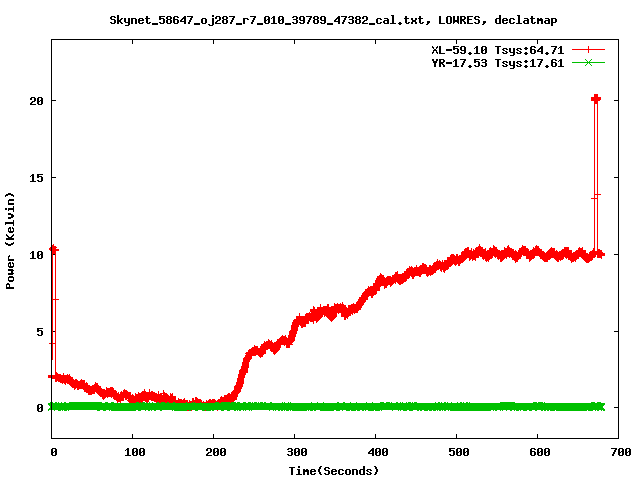
Task: Click the green legend line sample
Action: point(588,62)
